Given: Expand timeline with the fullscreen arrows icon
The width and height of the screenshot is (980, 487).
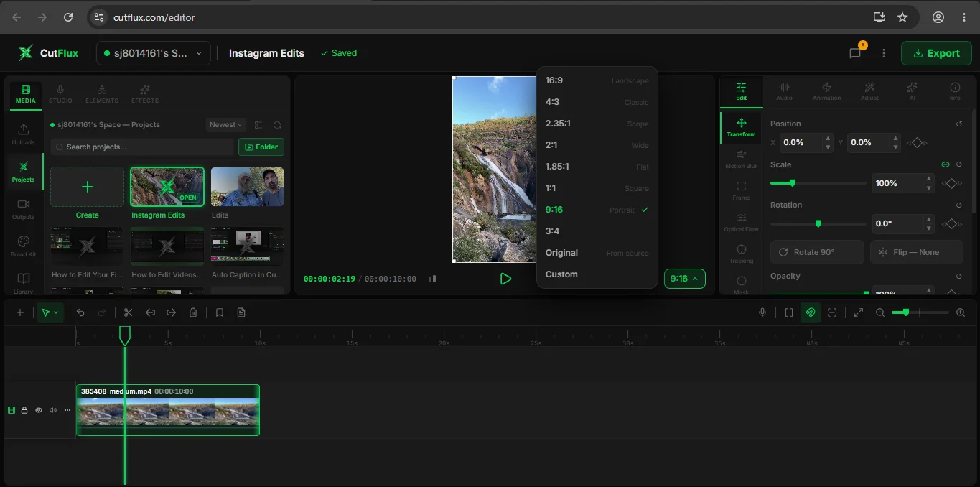Looking at the screenshot, I should tap(858, 312).
